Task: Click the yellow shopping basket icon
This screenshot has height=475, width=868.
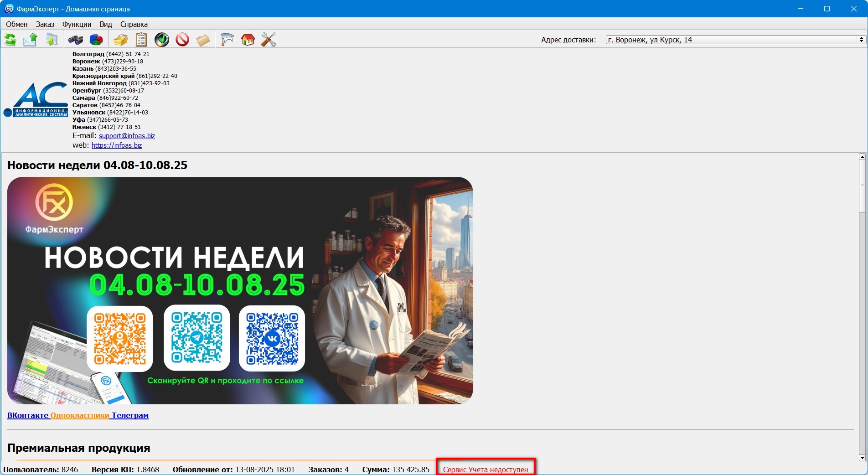Action: [x=120, y=40]
